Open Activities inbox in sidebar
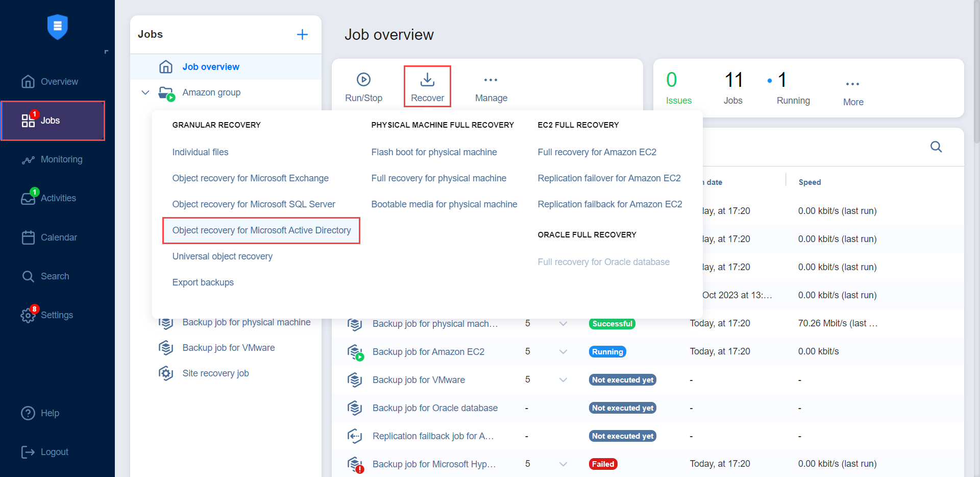This screenshot has width=980, height=477. point(48,198)
